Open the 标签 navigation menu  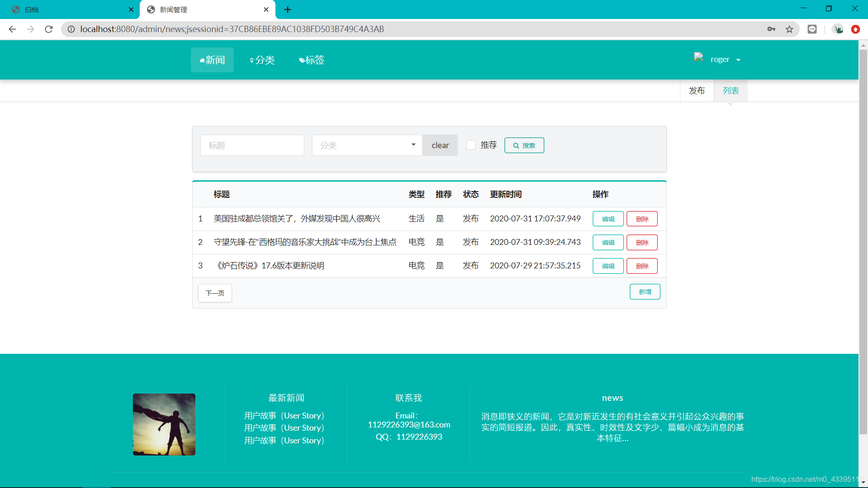click(x=311, y=60)
